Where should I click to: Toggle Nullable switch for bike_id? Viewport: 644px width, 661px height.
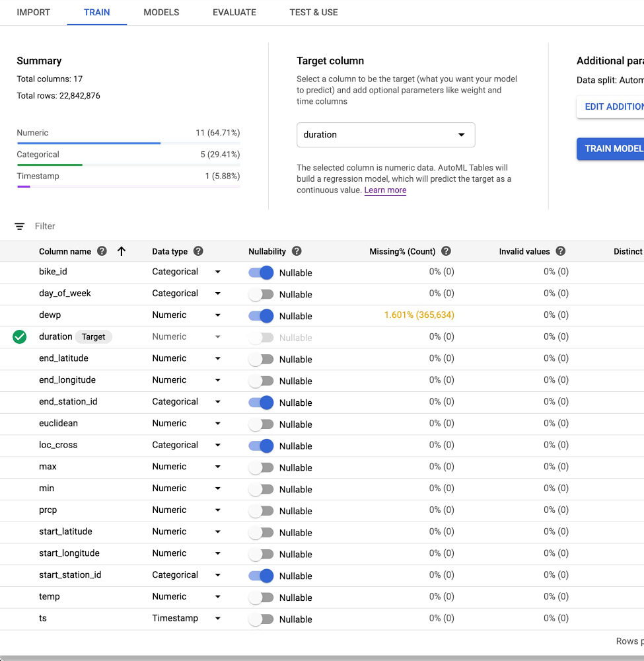tap(261, 273)
